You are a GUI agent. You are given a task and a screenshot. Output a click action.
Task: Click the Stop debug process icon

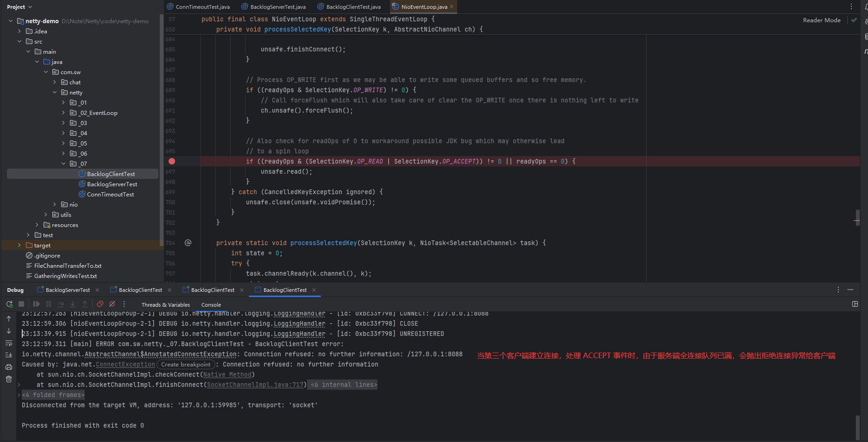point(21,304)
